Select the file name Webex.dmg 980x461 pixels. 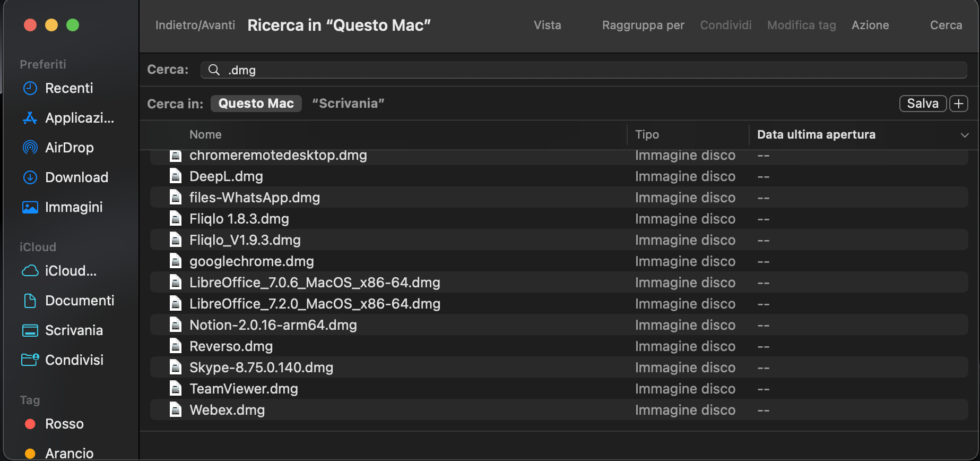[227, 410]
